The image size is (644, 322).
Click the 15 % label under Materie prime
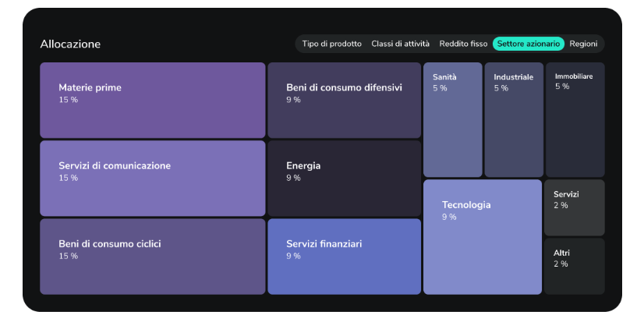(x=69, y=100)
